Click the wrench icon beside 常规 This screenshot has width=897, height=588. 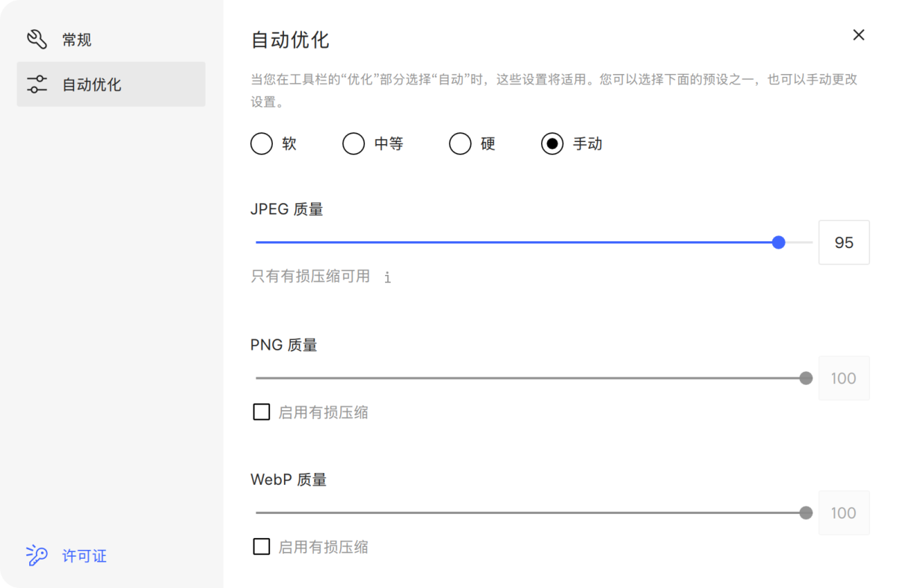(37, 39)
